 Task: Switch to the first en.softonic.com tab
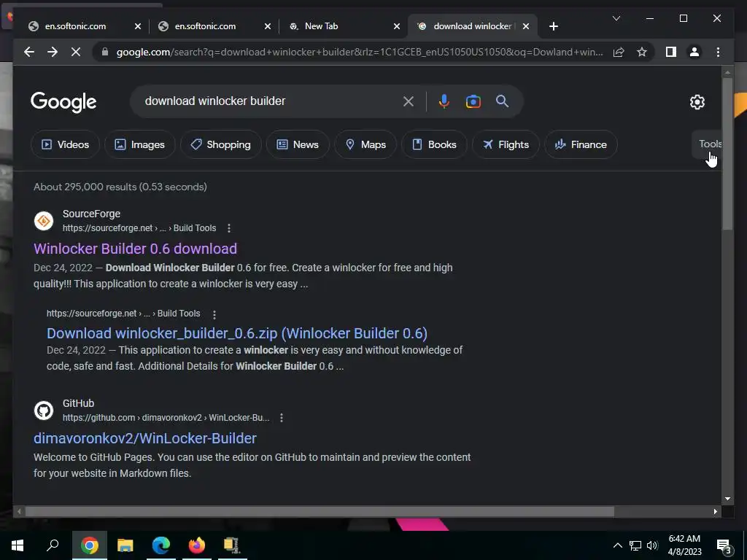click(x=75, y=26)
